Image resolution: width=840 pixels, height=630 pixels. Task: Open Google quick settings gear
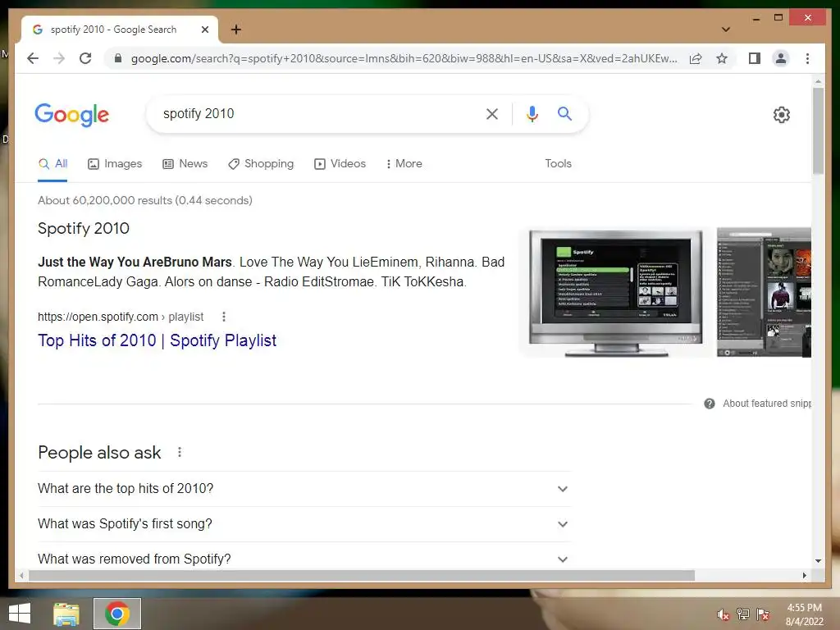782,115
